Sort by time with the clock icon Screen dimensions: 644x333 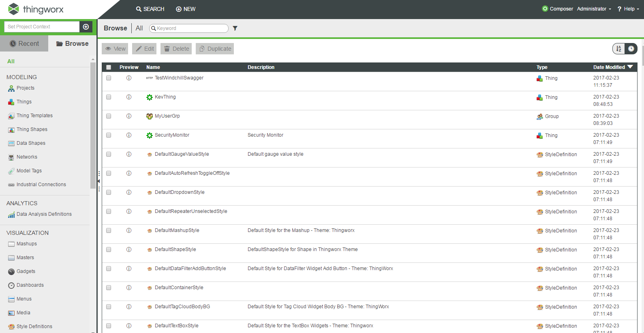click(631, 49)
